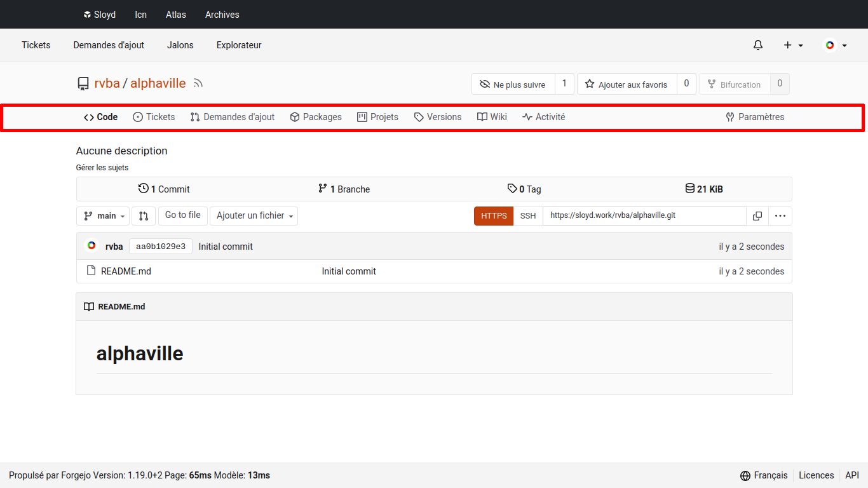Select SSH clone protocol

(x=528, y=216)
